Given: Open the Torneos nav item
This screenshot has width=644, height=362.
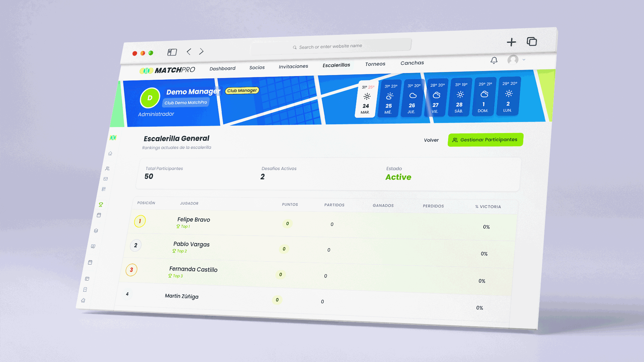Looking at the screenshot, I should [375, 64].
